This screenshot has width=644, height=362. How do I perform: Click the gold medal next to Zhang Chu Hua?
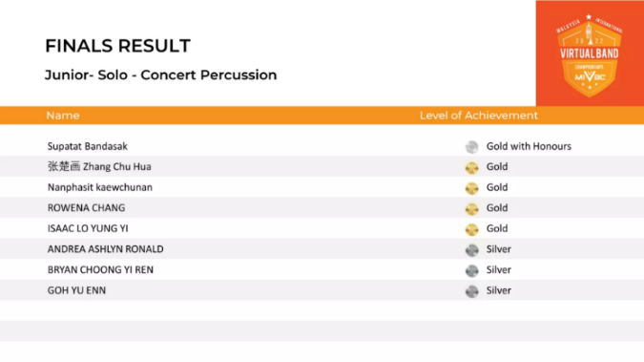point(472,167)
